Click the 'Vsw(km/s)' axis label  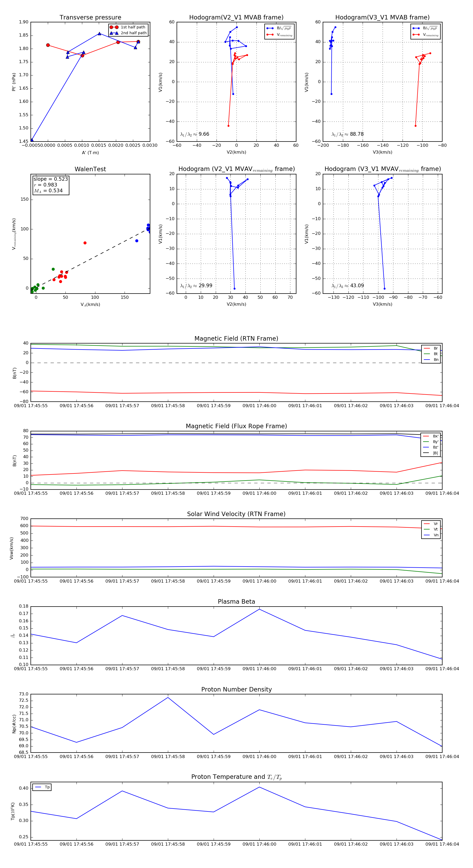pyautogui.click(x=12, y=548)
